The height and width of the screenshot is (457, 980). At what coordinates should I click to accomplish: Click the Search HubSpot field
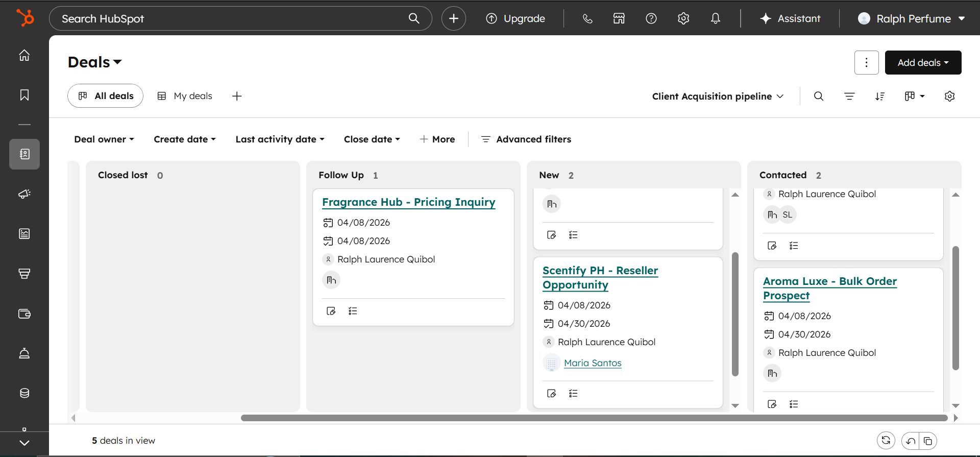click(x=240, y=18)
